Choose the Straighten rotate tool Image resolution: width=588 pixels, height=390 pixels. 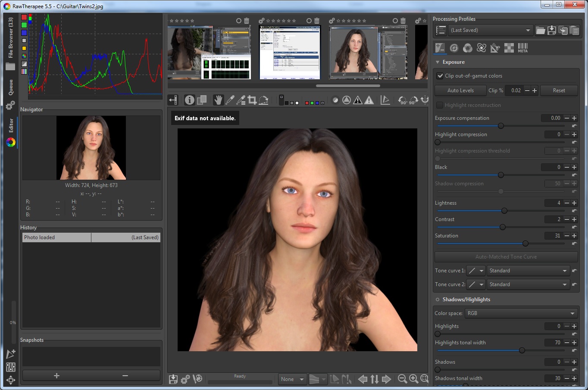point(263,100)
